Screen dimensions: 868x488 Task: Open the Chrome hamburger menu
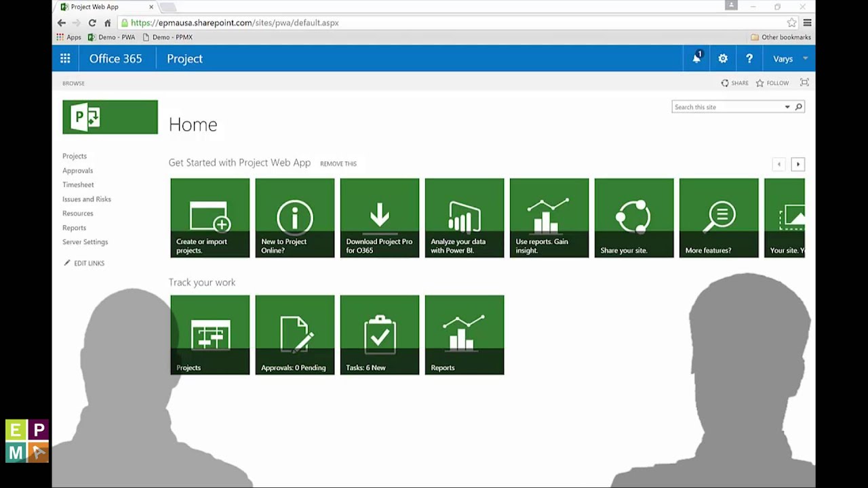[x=807, y=22]
